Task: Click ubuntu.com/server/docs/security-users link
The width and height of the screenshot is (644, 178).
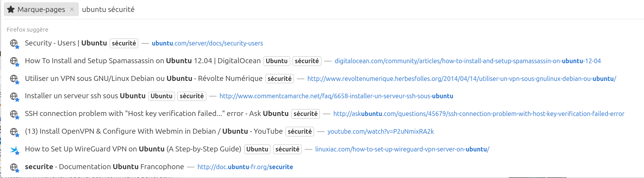Action: 207,43
